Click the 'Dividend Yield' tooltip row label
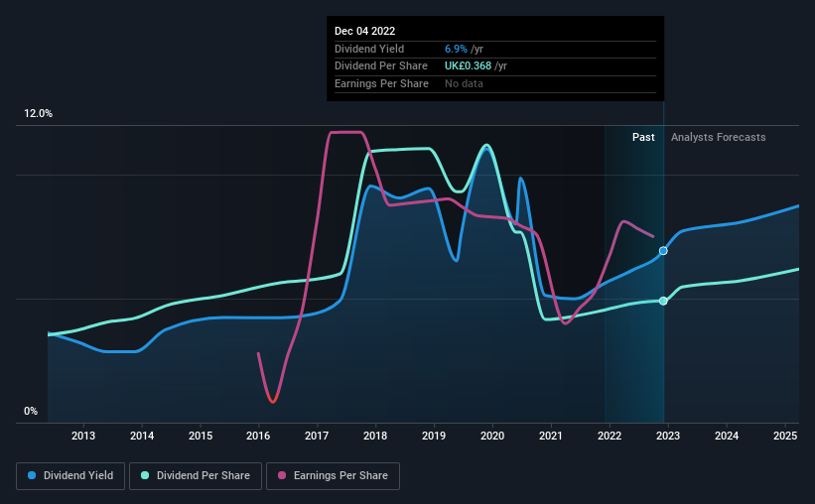The width and height of the screenshot is (815, 504). [369, 49]
